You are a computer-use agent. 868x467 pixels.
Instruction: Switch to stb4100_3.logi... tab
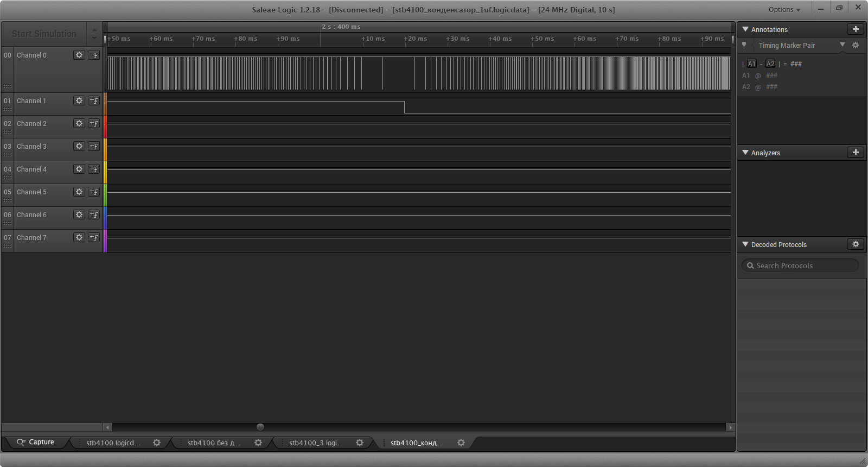click(x=316, y=443)
